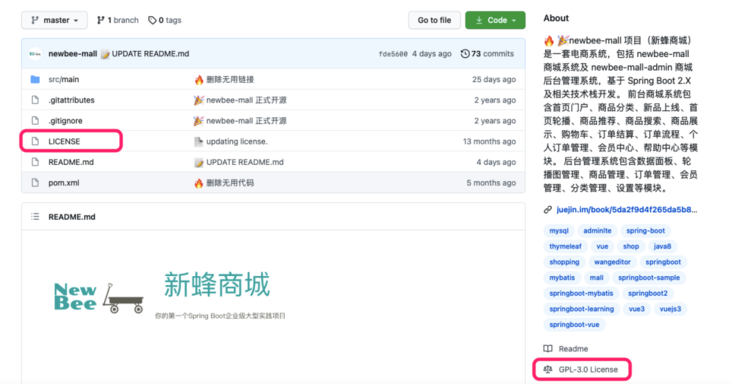Click the download arrow icon on Code button
The height and width of the screenshot is (384, 732).
tap(479, 20)
